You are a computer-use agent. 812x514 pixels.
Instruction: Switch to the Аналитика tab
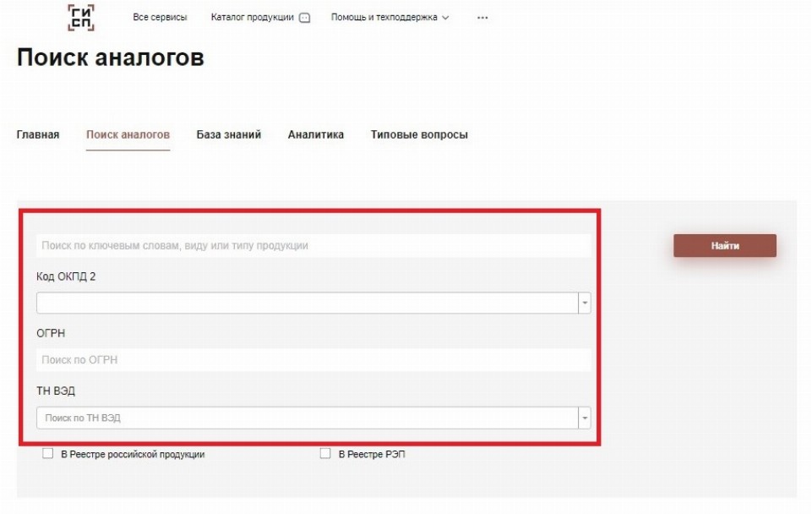(315, 134)
